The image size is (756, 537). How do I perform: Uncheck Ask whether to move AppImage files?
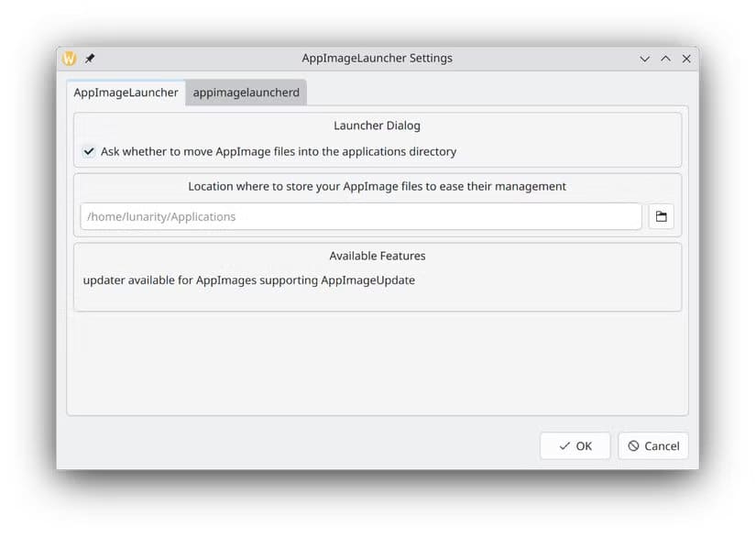point(89,151)
